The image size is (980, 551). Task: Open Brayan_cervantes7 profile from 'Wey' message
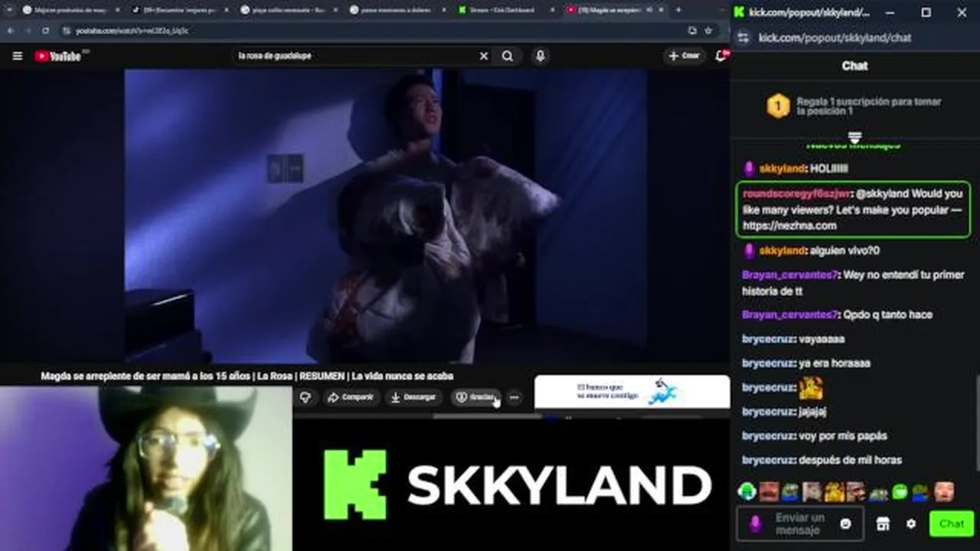(x=791, y=275)
